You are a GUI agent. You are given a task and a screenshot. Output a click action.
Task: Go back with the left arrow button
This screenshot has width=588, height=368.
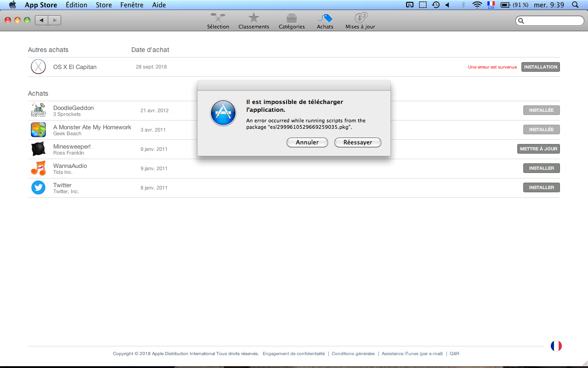click(42, 20)
